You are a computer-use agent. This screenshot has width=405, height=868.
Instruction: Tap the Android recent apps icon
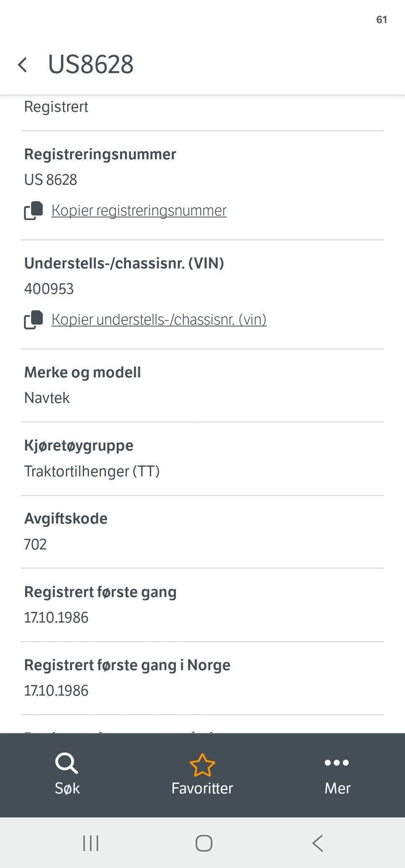pos(91,843)
